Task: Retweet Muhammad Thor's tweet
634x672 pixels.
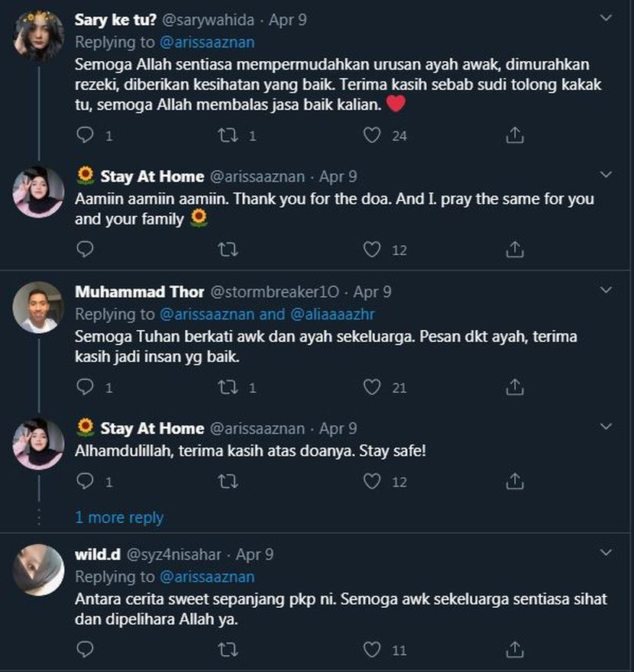Action: (x=228, y=387)
